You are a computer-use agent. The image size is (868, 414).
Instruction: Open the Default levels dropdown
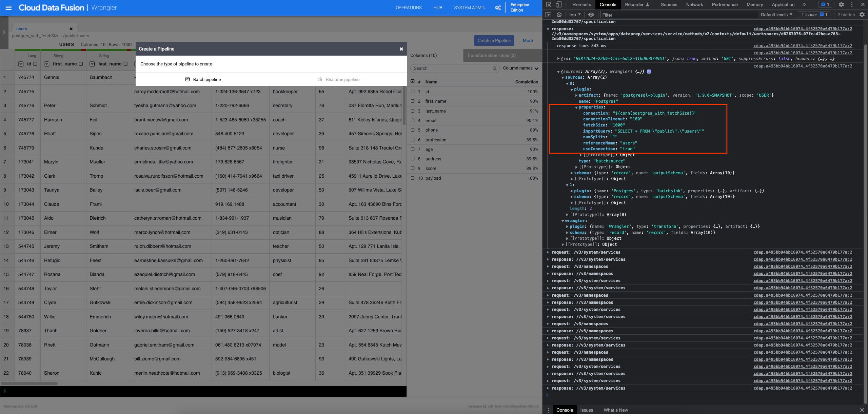776,15
